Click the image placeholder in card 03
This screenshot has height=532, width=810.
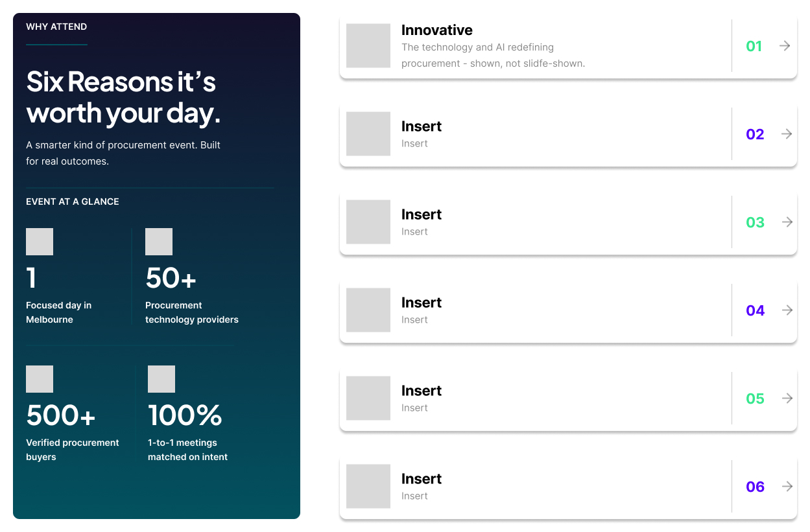368,222
